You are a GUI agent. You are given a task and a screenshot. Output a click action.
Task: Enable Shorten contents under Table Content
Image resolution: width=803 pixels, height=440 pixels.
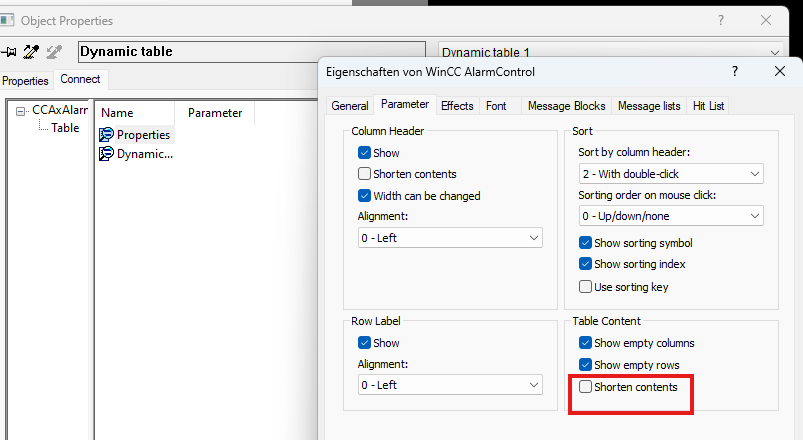click(x=586, y=387)
